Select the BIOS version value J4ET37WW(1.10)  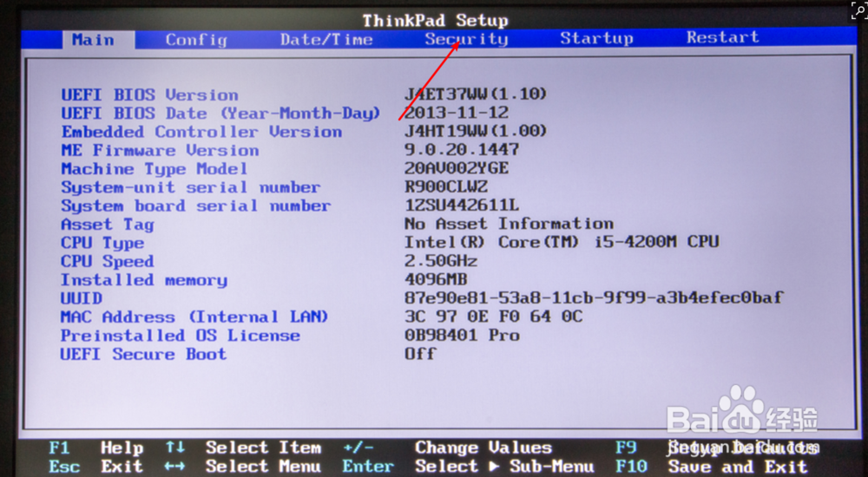coord(476,94)
